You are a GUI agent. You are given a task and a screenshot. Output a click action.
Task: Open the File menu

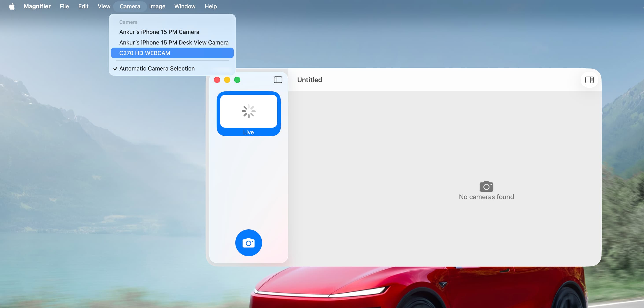(x=64, y=6)
